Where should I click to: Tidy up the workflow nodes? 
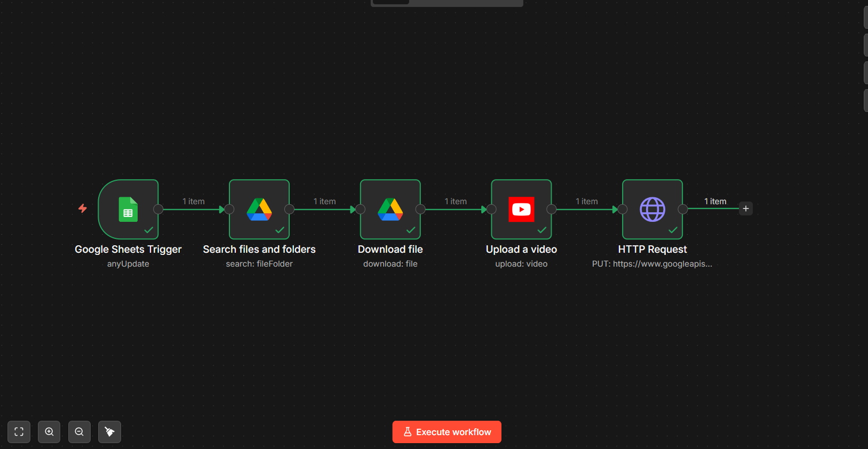point(109,432)
